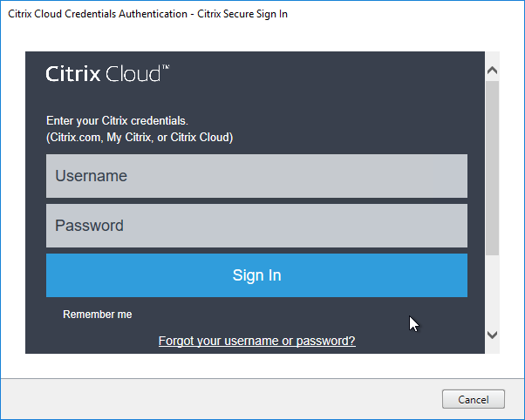Click the word 'Cloud' in the logo
This screenshot has height=420, width=525.
click(x=133, y=73)
